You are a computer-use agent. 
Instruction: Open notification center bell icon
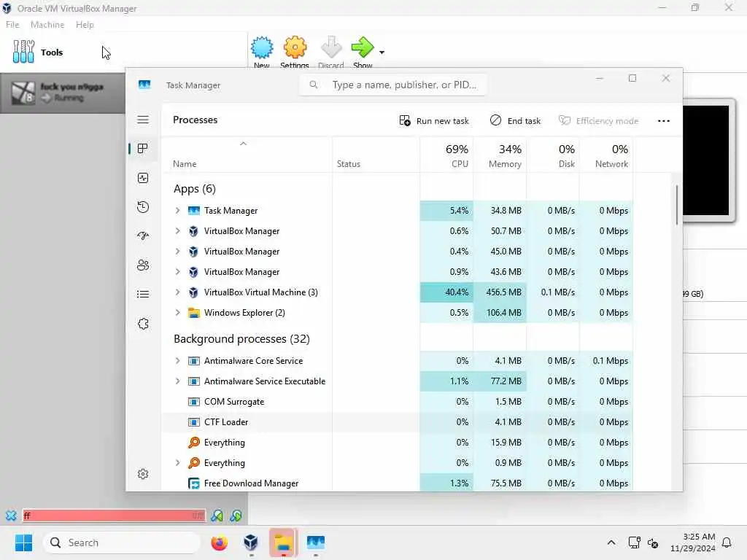pyautogui.click(x=727, y=542)
